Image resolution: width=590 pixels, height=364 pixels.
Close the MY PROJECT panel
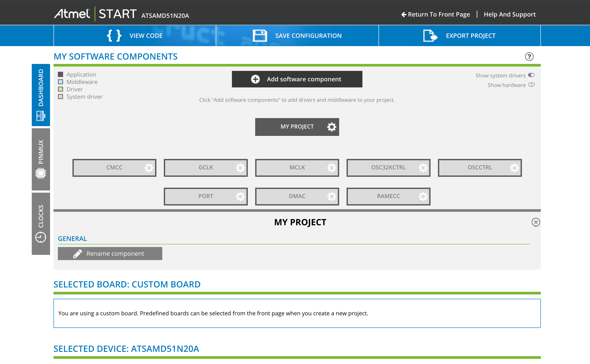(x=536, y=222)
